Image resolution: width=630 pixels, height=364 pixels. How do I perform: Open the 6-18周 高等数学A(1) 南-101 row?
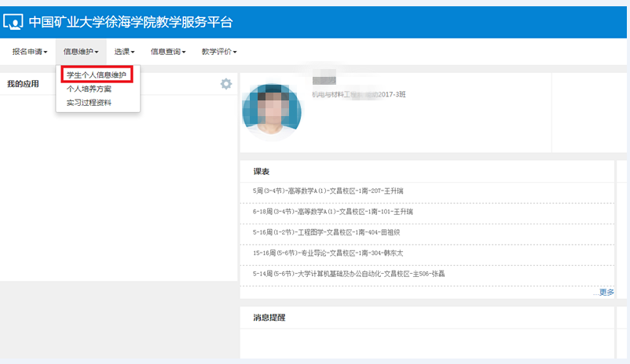(333, 212)
